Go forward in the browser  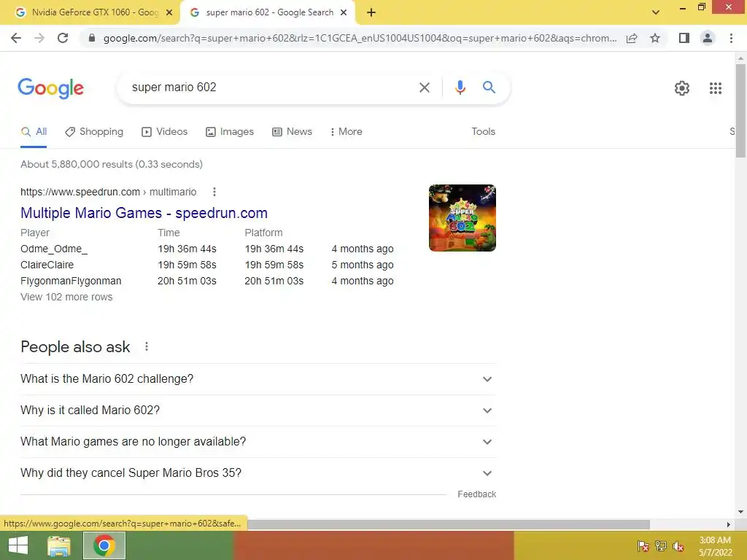coord(39,38)
